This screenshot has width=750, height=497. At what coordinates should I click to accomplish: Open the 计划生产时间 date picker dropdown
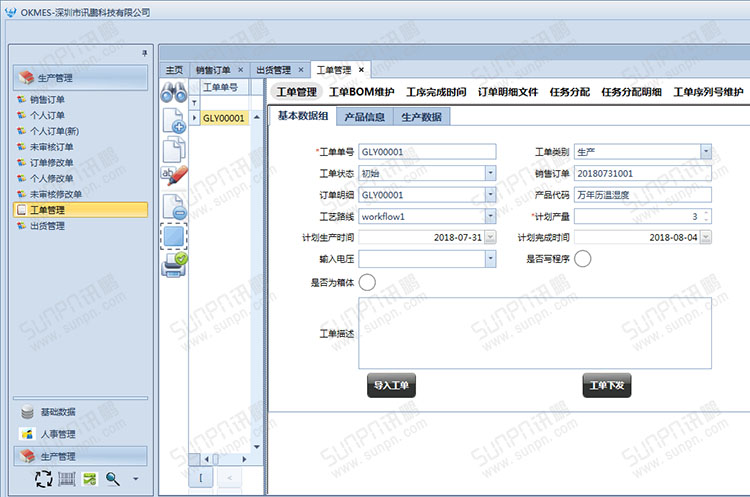tap(490, 238)
